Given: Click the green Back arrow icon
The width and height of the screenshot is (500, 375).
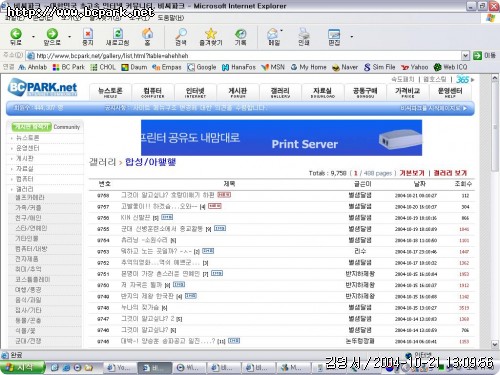Looking at the screenshot, I should (16, 33).
